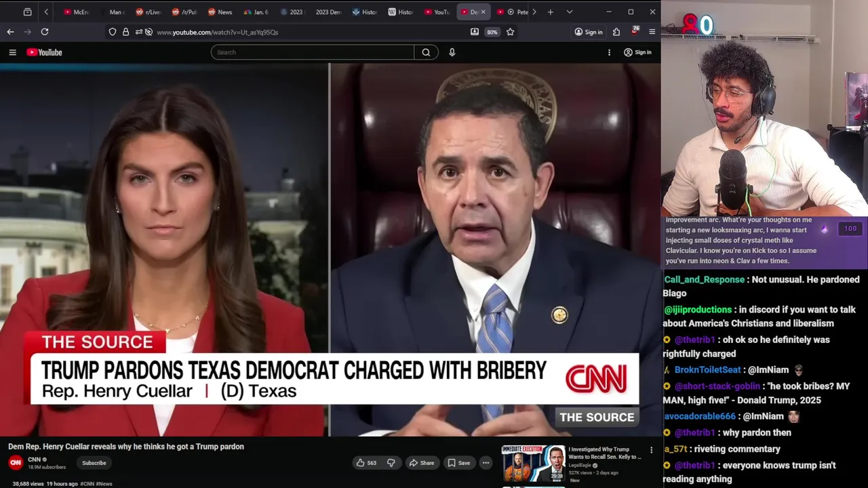Open the extensions puzzle icon
This screenshot has height=488, width=868.
[x=616, y=32]
